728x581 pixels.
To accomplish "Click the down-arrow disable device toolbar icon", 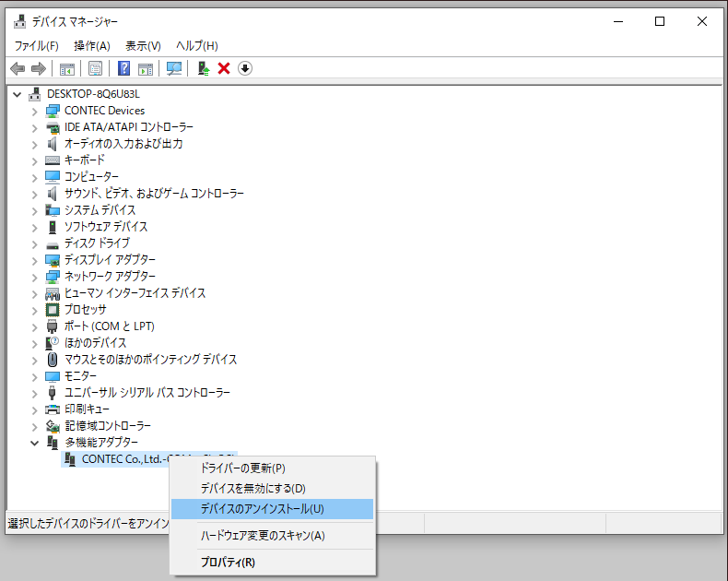I will pyautogui.click(x=245, y=69).
